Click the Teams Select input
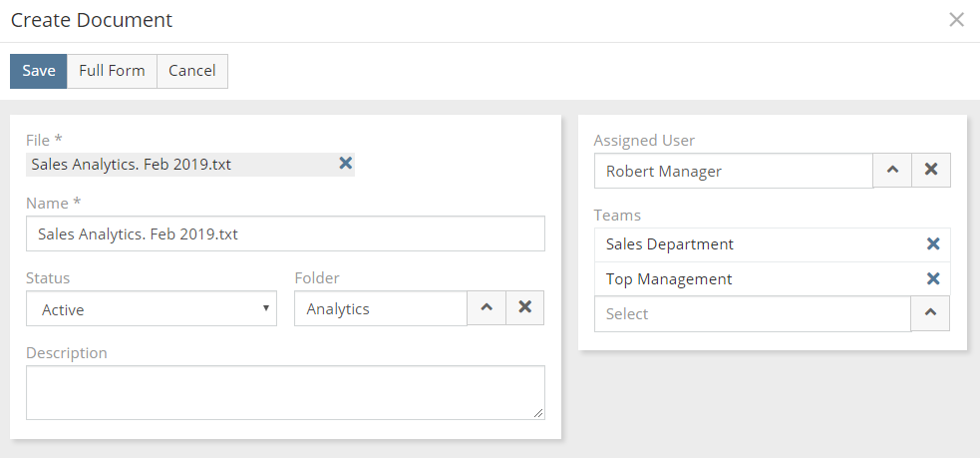The image size is (980, 458). pos(752,314)
